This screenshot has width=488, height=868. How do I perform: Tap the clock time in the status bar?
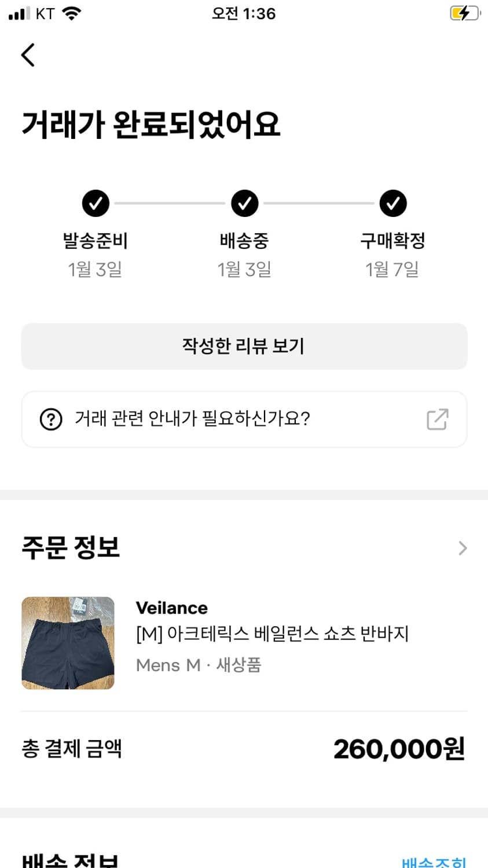pos(243,13)
